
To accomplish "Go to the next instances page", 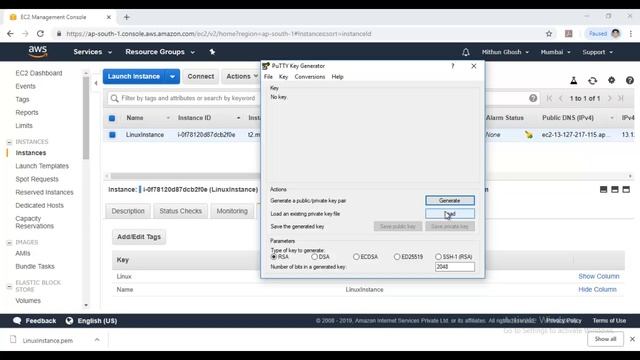I will [609, 98].
